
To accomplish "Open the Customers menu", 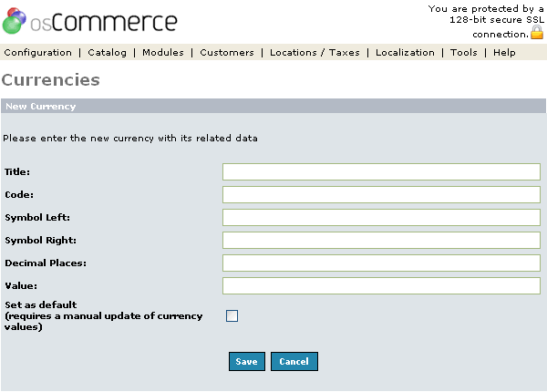I will pos(227,52).
